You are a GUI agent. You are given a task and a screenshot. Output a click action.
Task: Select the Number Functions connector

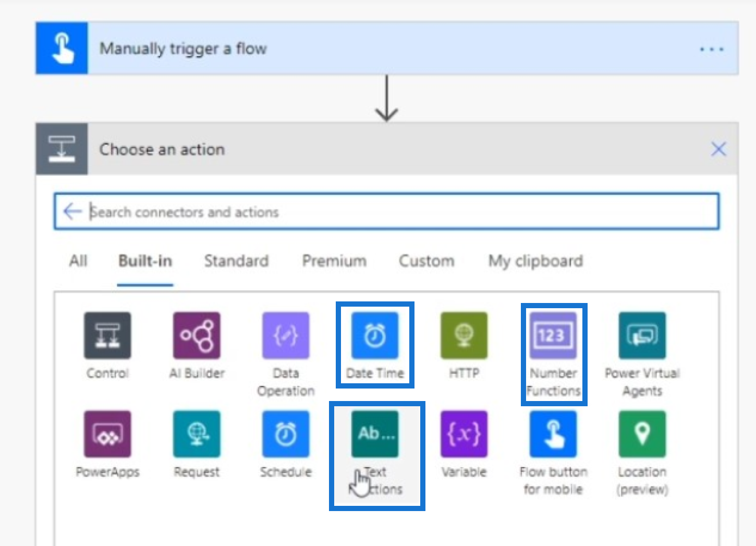553,335
